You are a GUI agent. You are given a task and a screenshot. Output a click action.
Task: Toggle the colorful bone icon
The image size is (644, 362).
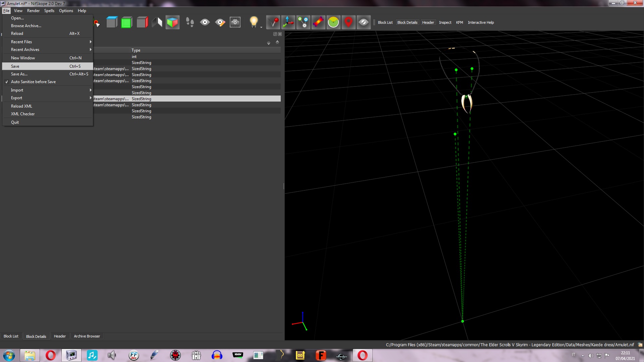[x=319, y=22]
